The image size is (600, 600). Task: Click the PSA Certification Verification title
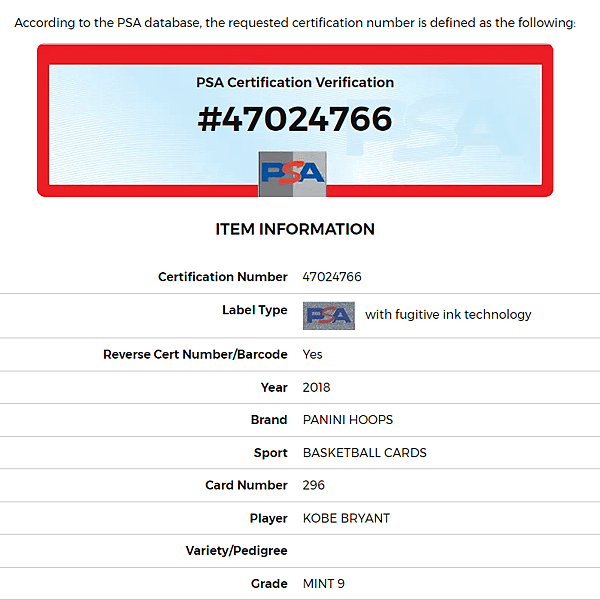[295, 82]
